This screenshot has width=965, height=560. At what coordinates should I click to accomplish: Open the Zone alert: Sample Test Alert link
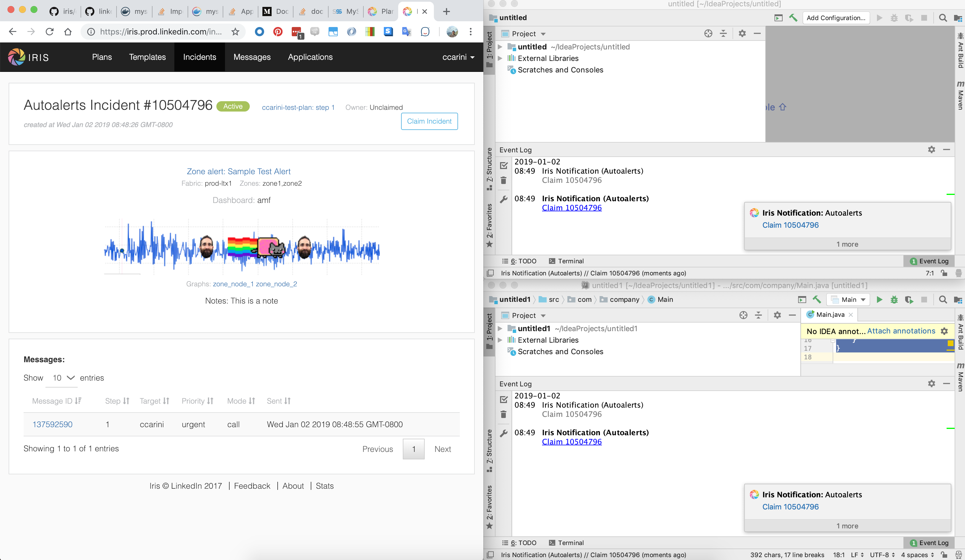coord(239,171)
